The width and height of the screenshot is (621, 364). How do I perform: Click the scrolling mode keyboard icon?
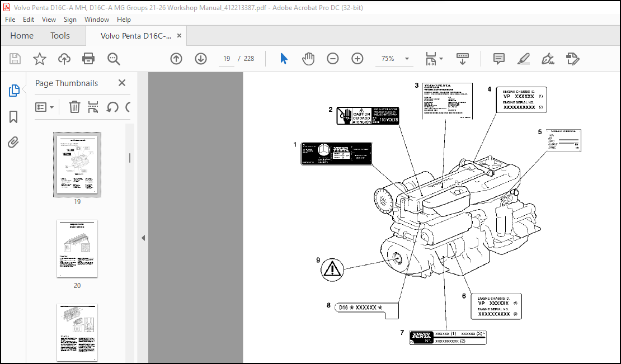click(x=462, y=59)
